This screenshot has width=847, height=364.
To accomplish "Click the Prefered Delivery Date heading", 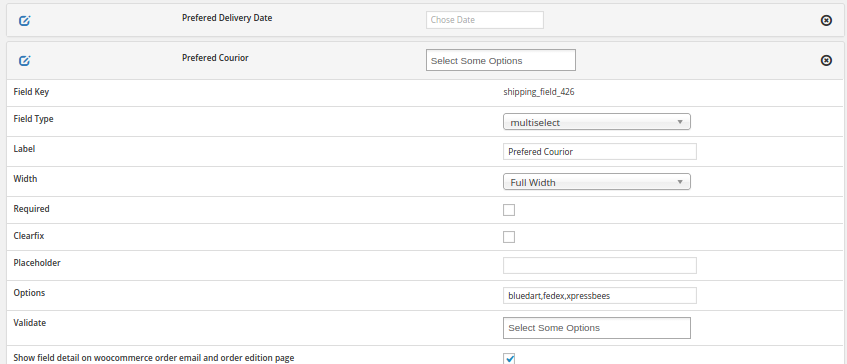I will click(227, 18).
